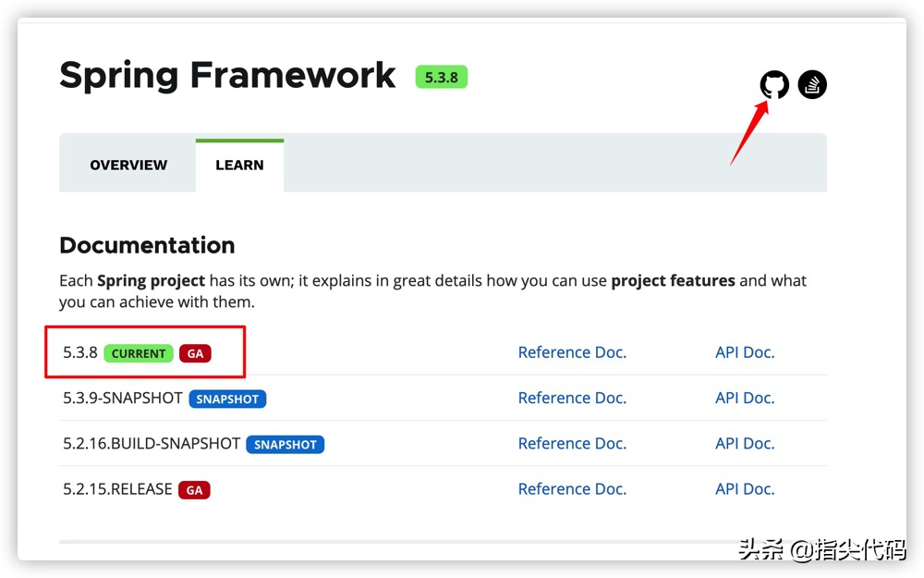Open API Doc. for 5.2.15.RELEASE
Screen dimensions: 924x578
click(x=745, y=488)
